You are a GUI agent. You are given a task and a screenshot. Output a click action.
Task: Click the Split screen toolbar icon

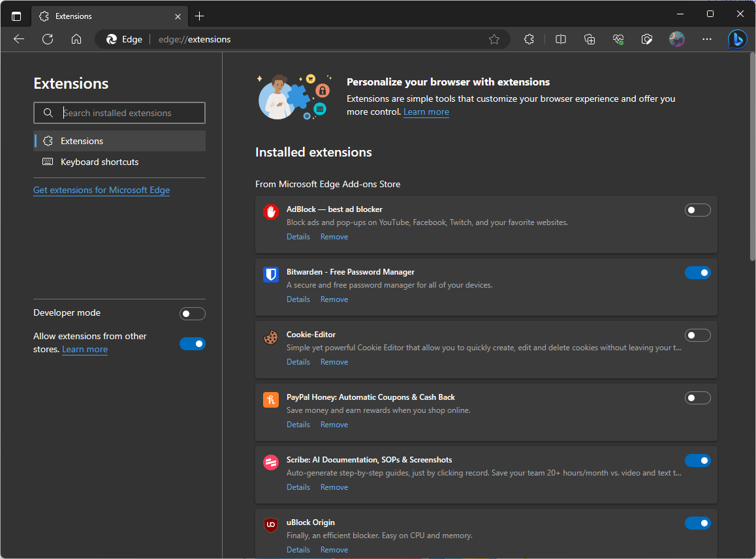(560, 39)
